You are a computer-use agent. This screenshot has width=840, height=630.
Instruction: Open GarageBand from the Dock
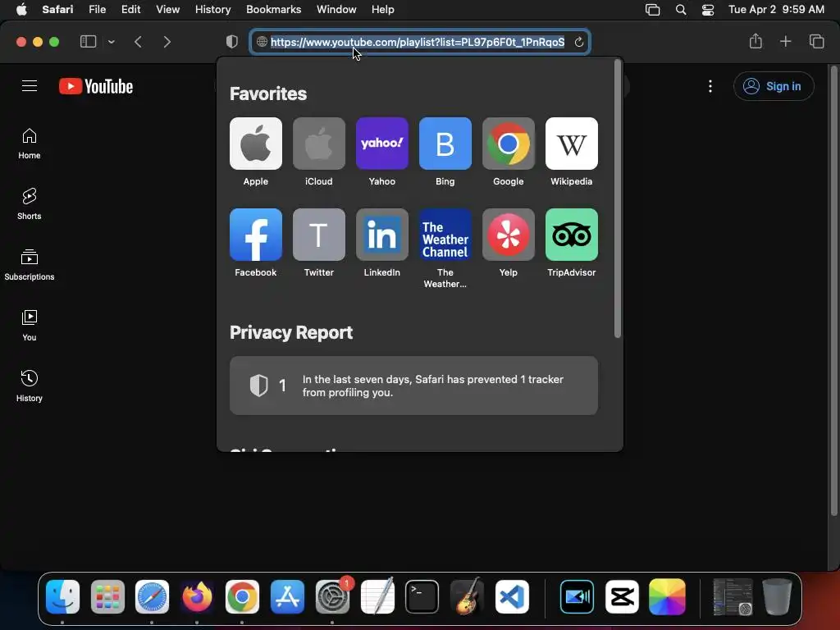tap(467, 596)
